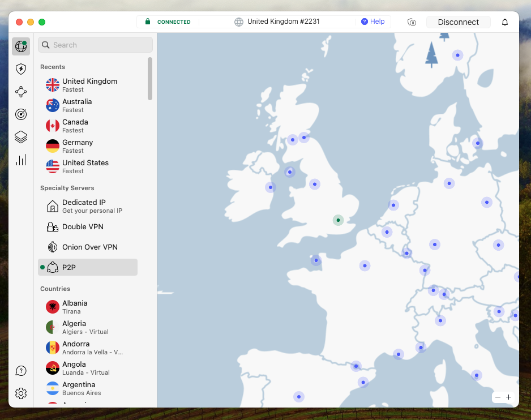This screenshot has width=531, height=420.
Task: Open Dark Web Monitor target icon
Action: (21, 114)
